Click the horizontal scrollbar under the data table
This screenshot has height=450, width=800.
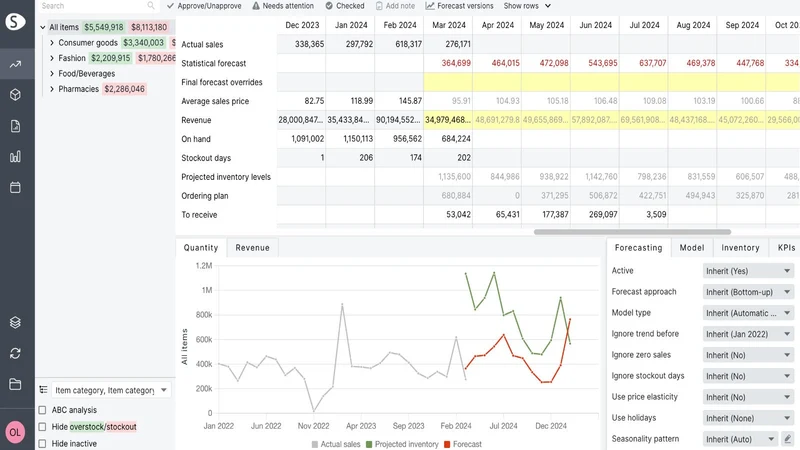pyautogui.click(x=632, y=232)
